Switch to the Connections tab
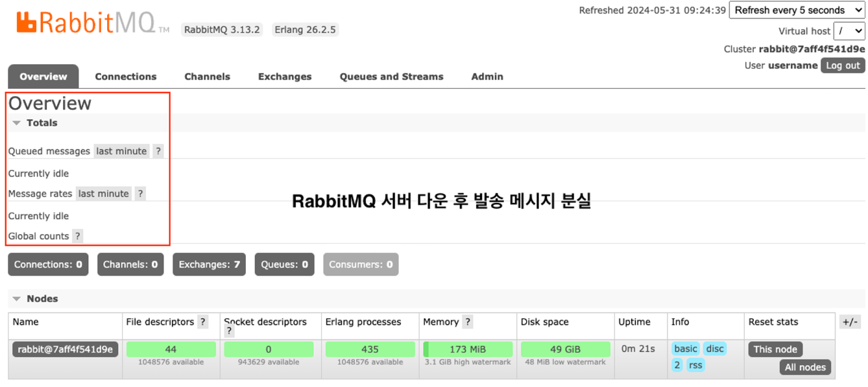This screenshot has height=387, width=868. point(126,76)
